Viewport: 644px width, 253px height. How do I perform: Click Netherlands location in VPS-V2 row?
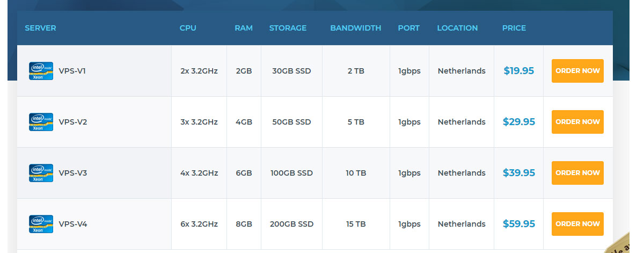tap(462, 122)
